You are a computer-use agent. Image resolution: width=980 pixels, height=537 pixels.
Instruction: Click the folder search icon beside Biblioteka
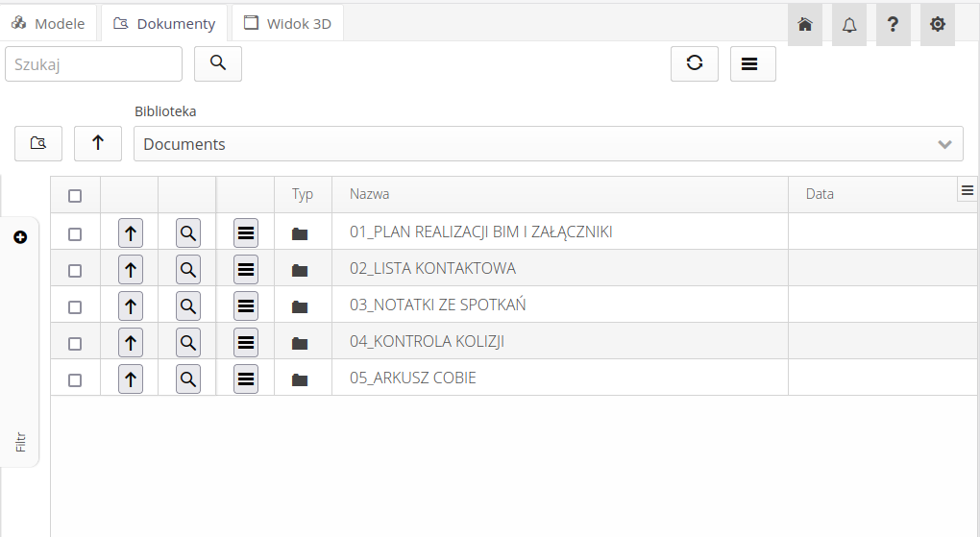[38, 143]
